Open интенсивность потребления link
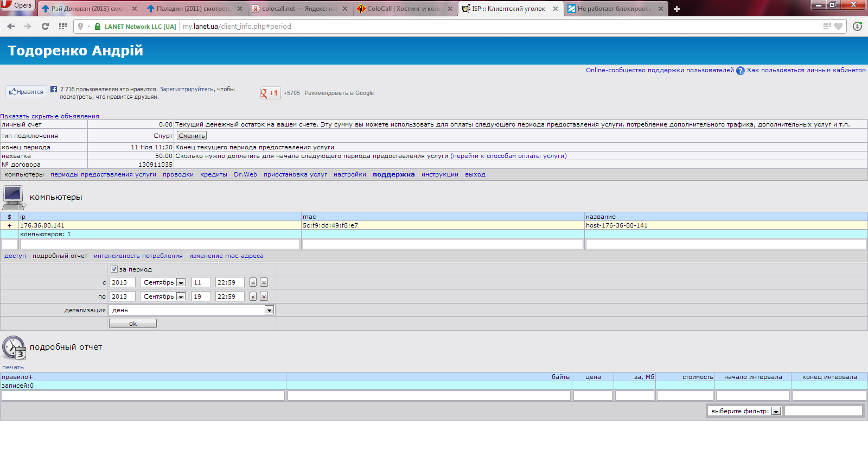The width and height of the screenshot is (868, 467). coord(138,256)
